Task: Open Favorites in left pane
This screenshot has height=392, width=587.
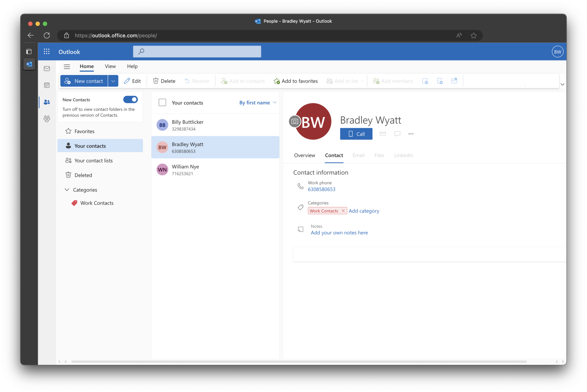Action: point(100,131)
